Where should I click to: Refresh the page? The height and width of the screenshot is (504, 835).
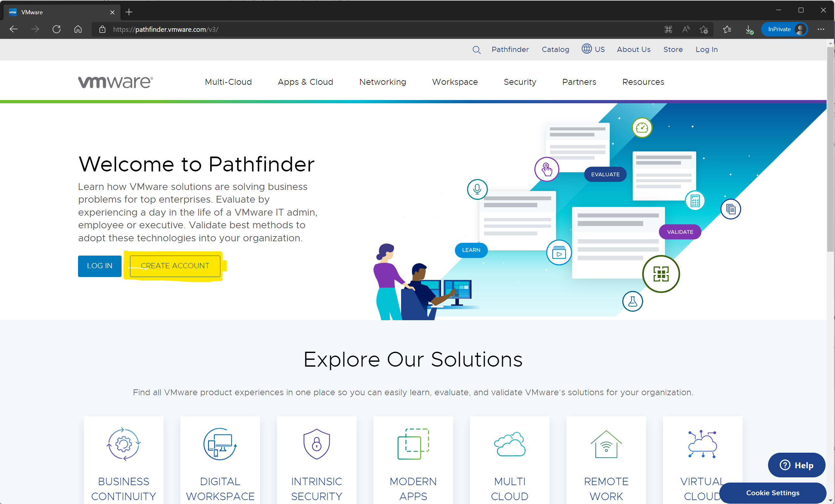[x=57, y=30]
